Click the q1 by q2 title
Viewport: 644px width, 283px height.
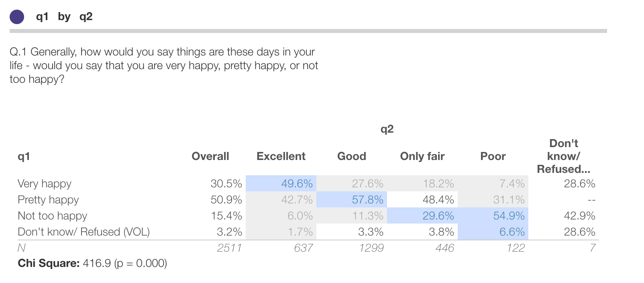coord(64,16)
